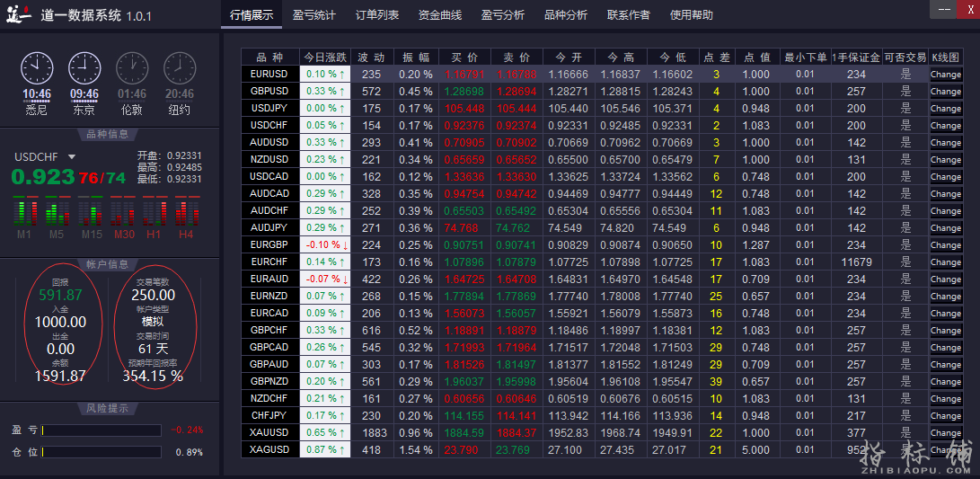Sort by the 今日涨跌 column header

(x=325, y=57)
